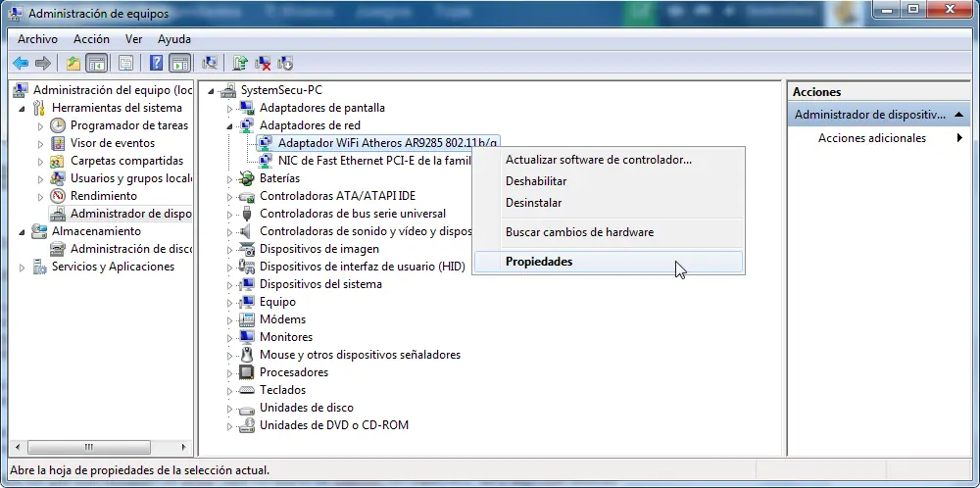The image size is (980, 488).
Task: Click the Módems device icon
Action: tap(247, 319)
